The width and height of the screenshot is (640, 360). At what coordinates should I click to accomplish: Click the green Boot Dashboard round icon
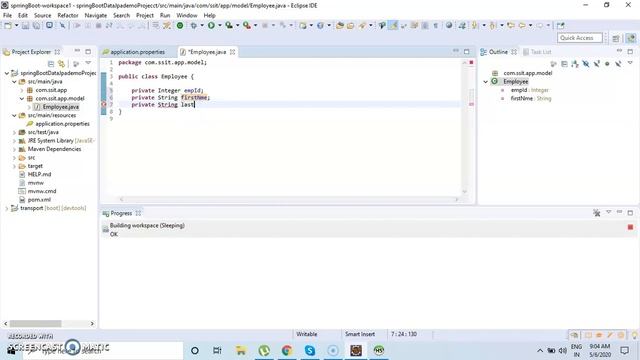click(x=180, y=25)
